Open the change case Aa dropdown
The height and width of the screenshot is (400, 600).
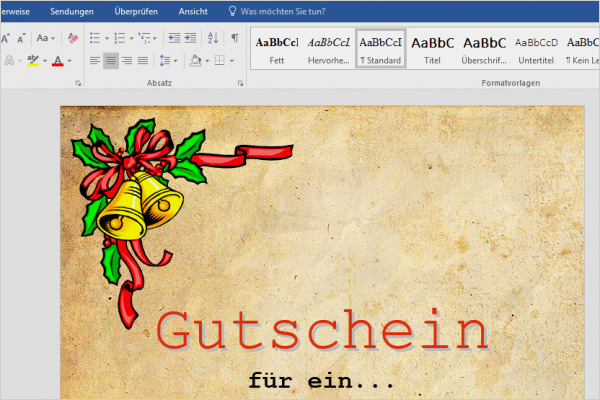click(46, 38)
